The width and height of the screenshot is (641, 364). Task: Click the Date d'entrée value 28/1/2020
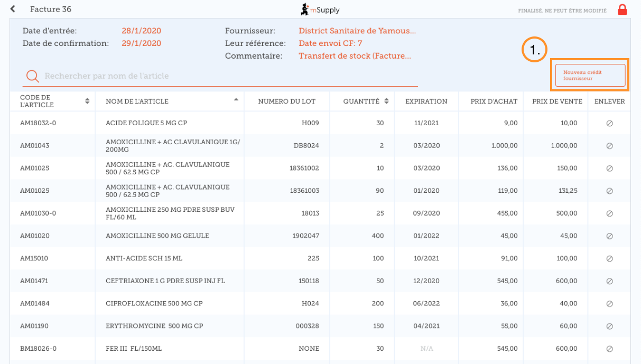click(x=141, y=31)
